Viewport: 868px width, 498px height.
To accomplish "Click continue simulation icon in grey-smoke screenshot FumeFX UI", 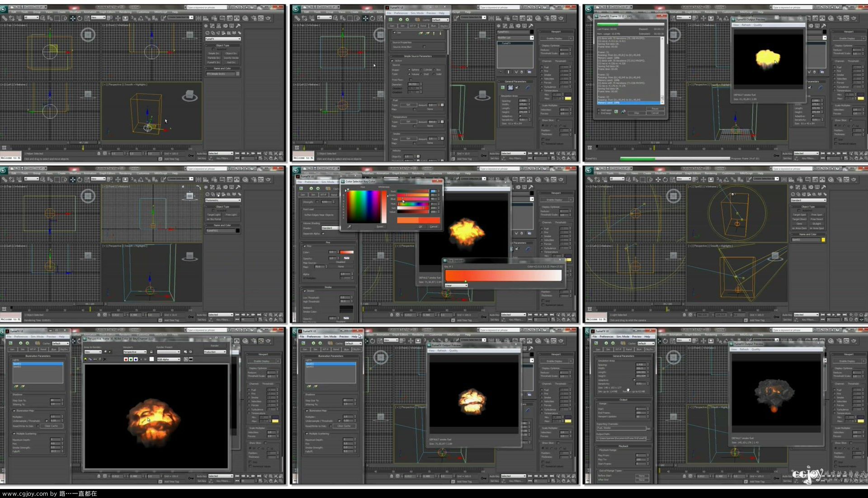I will click(613, 343).
